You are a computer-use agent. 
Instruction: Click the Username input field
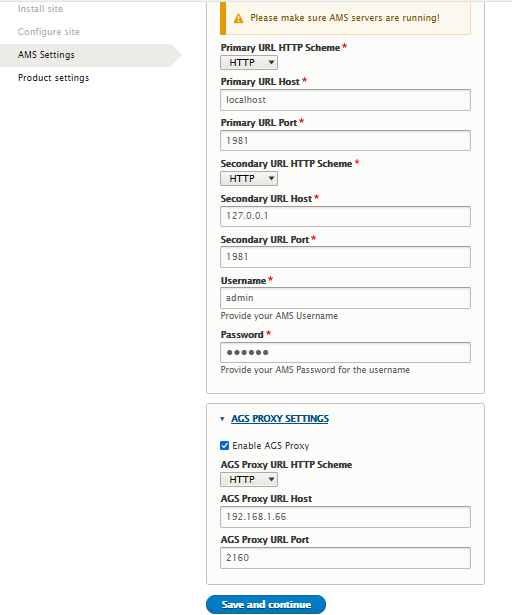pyautogui.click(x=345, y=298)
